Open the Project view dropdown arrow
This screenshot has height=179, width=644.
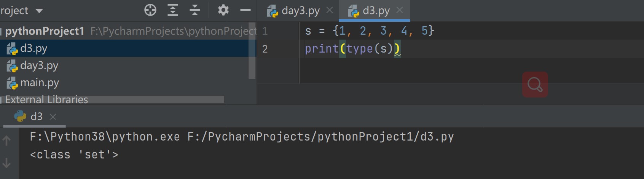(x=39, y=11)
